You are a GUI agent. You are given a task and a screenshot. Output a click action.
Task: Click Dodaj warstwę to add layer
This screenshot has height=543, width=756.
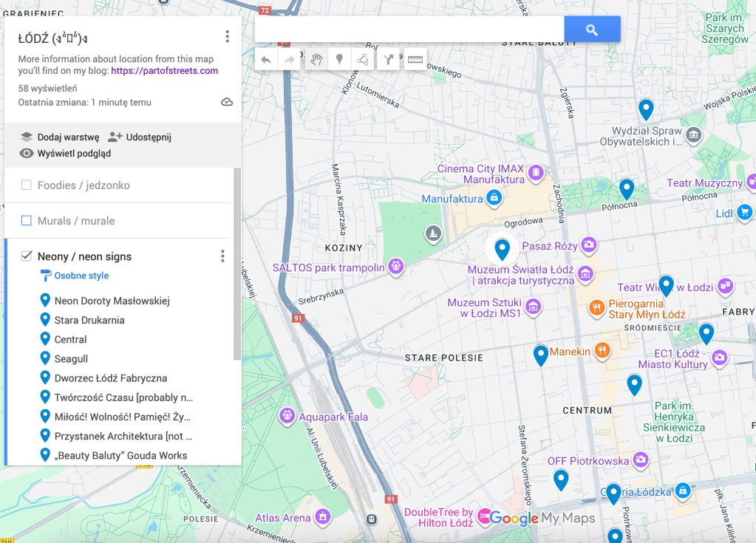pyautogui.click(x=67, y=137)
